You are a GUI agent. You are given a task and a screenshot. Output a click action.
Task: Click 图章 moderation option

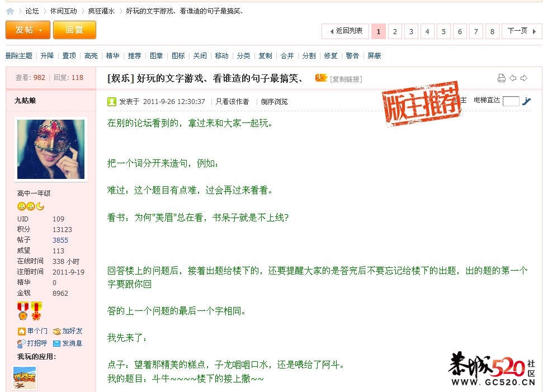pos(156,56)
